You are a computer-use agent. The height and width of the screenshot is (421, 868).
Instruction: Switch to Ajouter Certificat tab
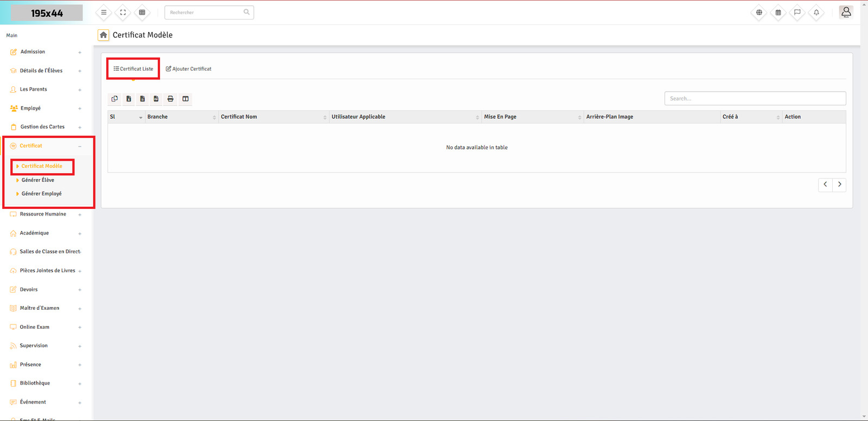tap(189, 69)
